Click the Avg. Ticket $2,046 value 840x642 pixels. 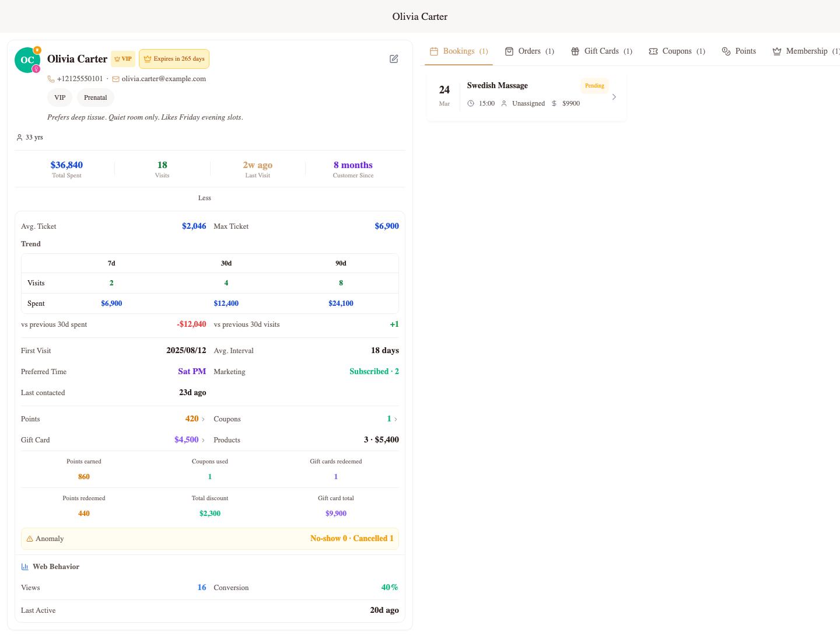pos(194,226)
